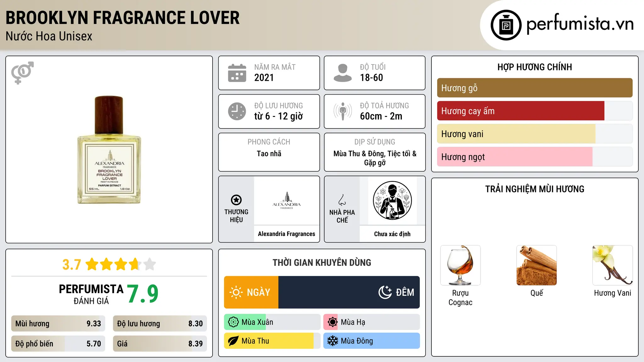Click the perfumista.vn perfume bottle logo icon
644x362 pixels.
506,25
